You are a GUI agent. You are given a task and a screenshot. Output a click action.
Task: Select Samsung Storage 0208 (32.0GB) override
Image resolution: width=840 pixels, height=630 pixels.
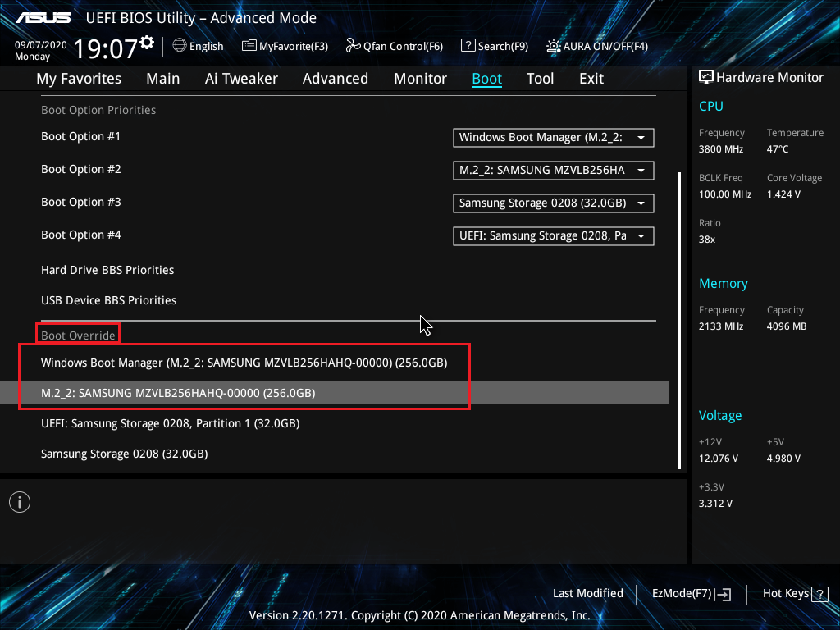125,454
